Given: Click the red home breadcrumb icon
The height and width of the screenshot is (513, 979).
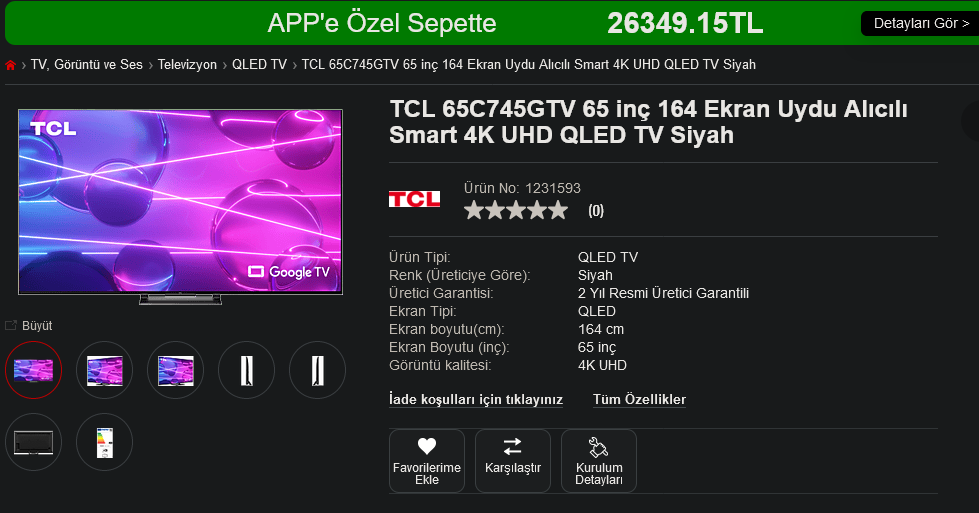Looking at the screenshot, I should pos(10,65).
